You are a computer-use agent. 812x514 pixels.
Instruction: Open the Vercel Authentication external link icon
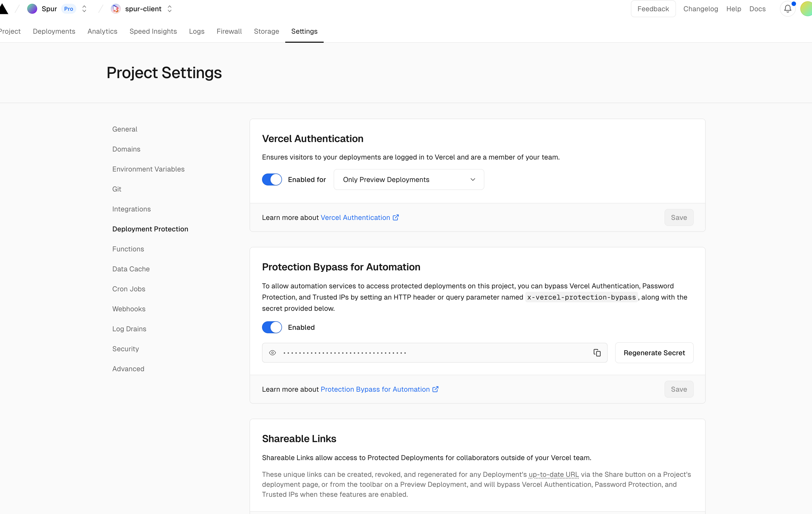point(396,217)
